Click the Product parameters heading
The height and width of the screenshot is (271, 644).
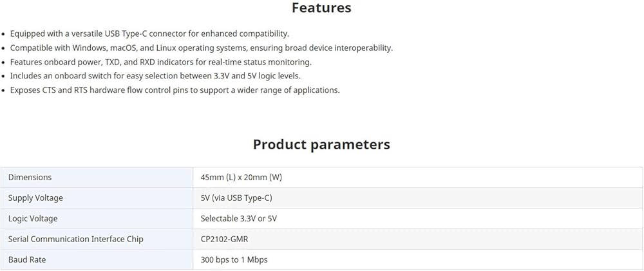[321, 145]
